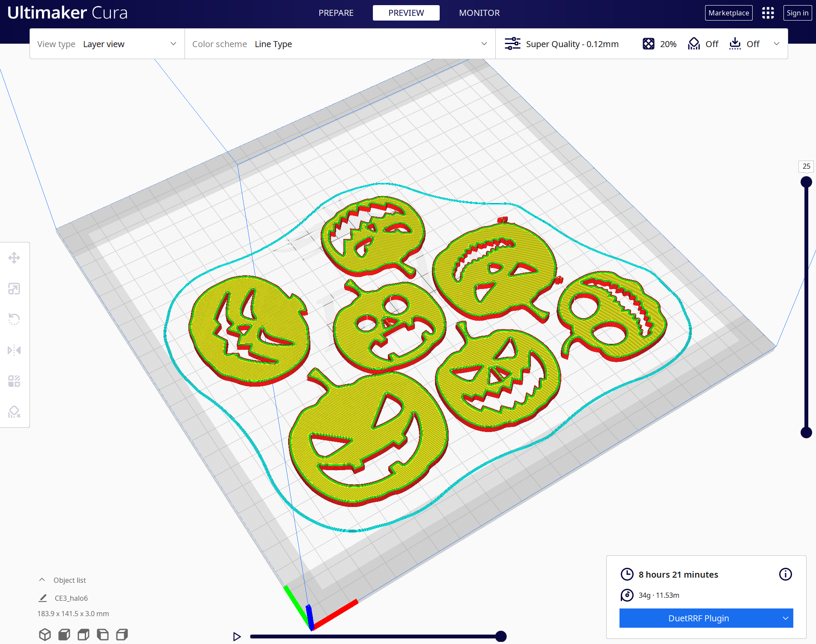This screenshot has width=816, height=644.
Task: Click the top handle of layer slider
Action: point(806,182)
